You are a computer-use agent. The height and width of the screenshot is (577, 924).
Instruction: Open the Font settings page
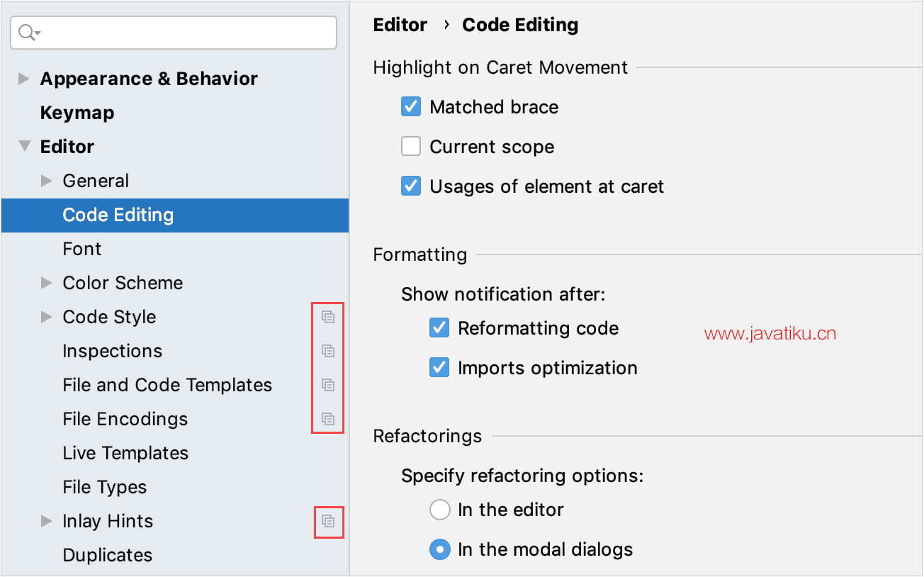82,249
